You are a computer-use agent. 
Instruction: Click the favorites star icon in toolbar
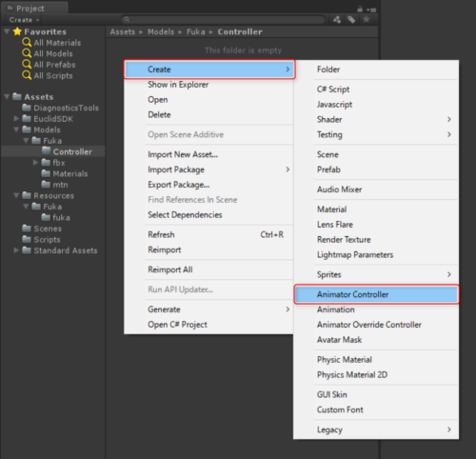(x=367, y=20)
